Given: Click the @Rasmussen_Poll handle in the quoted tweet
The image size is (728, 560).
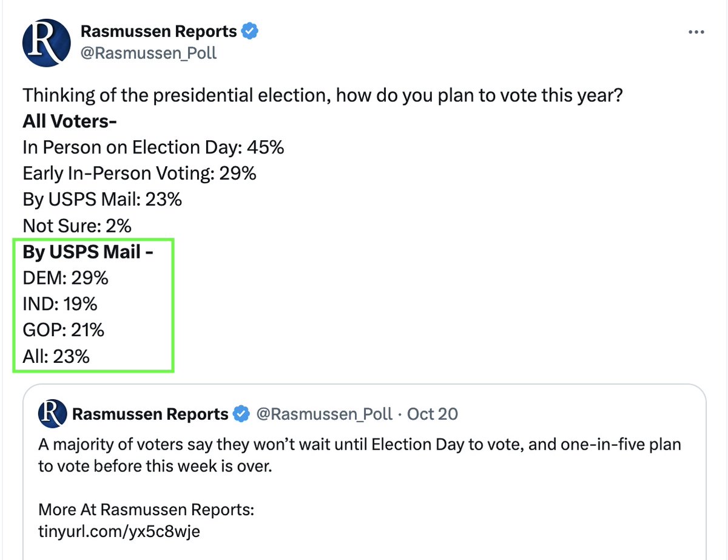Looking at the screenshot, I should (324, 414).
